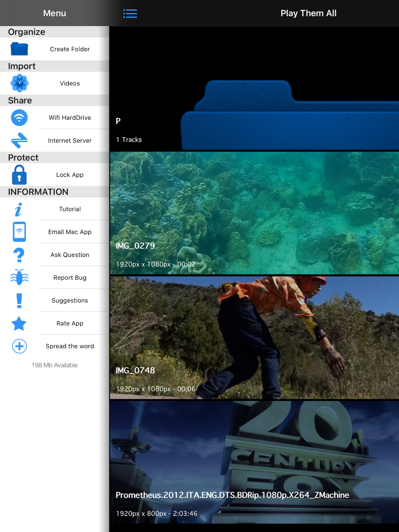Select Create Folder menu entry
Viewport: 399px width, 532px height.
click(x=55, y=49)
